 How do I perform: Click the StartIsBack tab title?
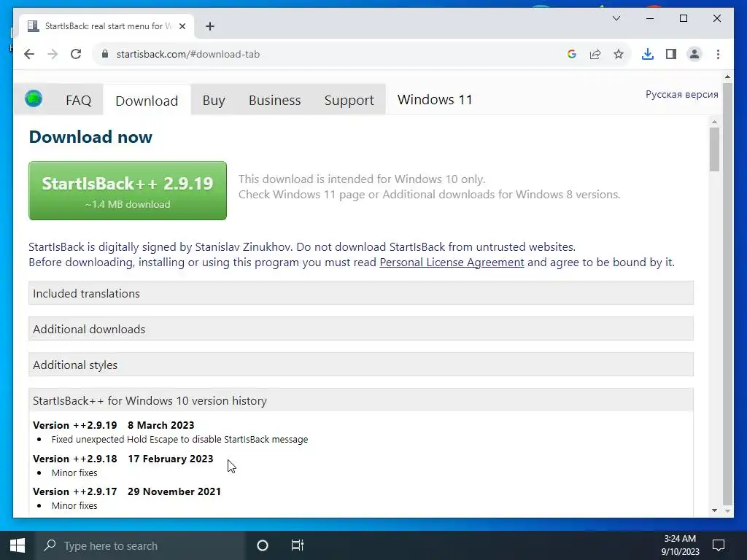coord(109,26)
